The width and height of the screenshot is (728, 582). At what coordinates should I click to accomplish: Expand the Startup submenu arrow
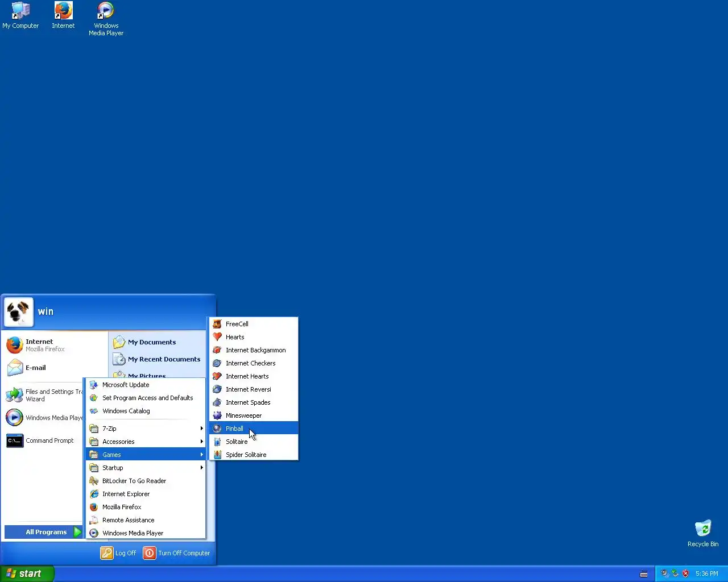click(x=201, y=468)
